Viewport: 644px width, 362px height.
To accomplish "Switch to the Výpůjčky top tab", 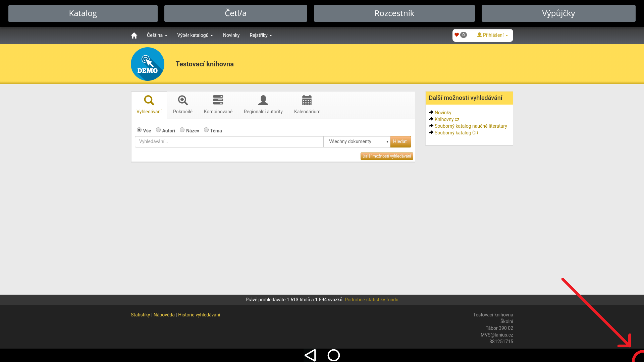I will 558,13.
